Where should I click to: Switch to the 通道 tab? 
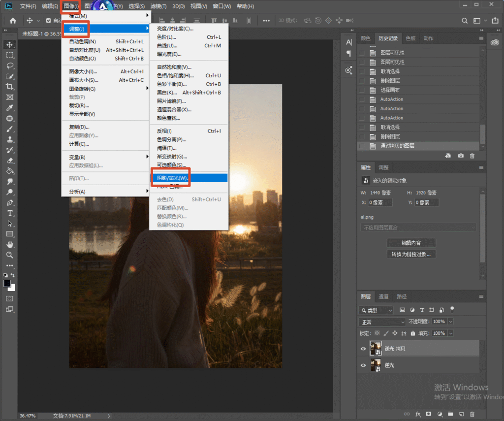(x=383, y=296)
